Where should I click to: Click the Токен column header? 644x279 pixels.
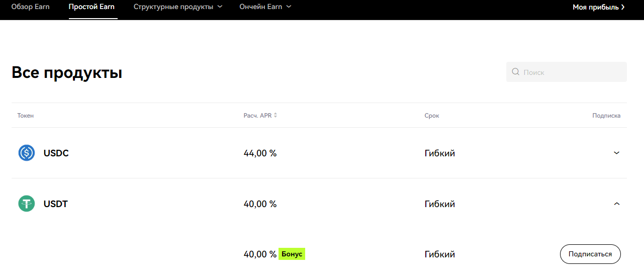[26, 116]
